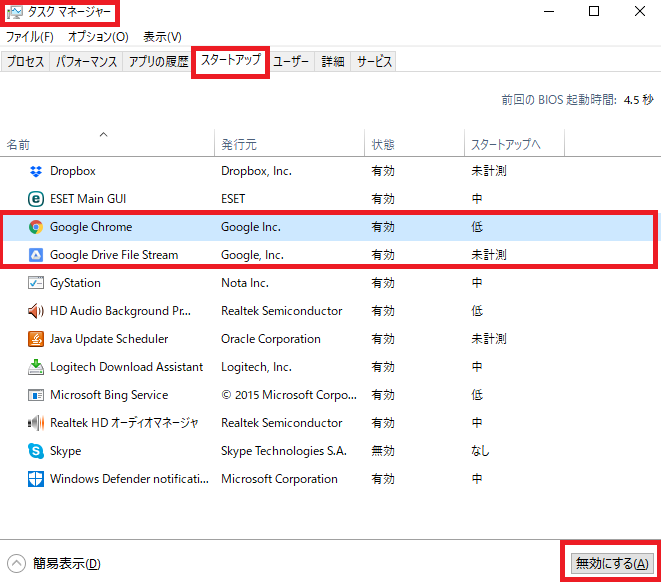Viewport: 661px width, 584px height.
Task: Click the 4.5 秒 BIOS time value
Action: (638, 100)
